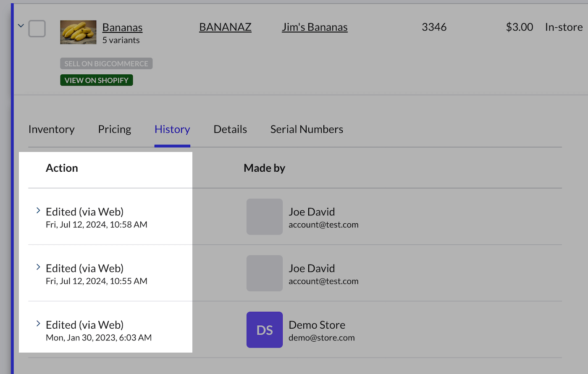Click the demo@store.com email text

point(322,338)
